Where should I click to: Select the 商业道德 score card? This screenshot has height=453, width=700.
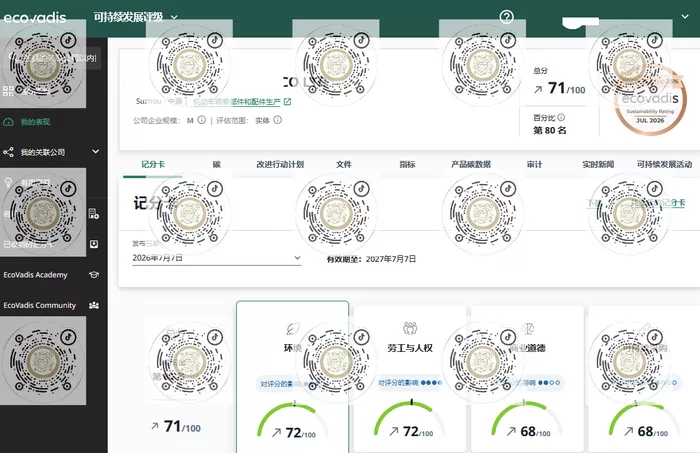[x=527, y=379]
